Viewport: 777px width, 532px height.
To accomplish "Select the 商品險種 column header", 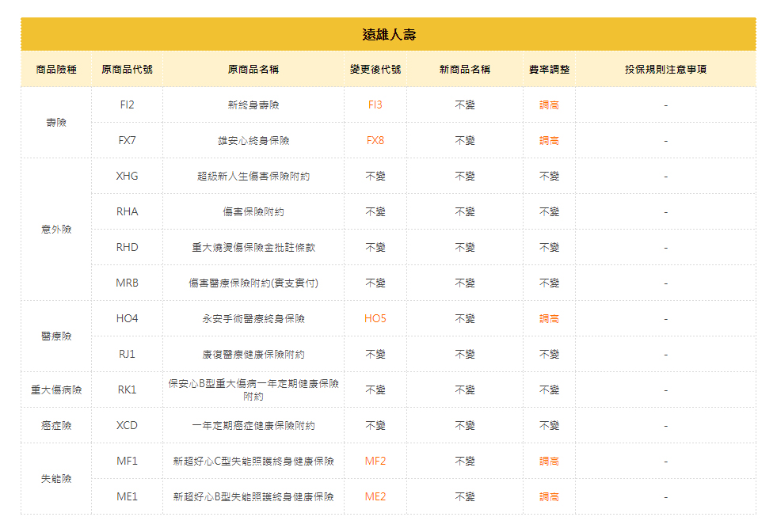I will click(56, 70).
